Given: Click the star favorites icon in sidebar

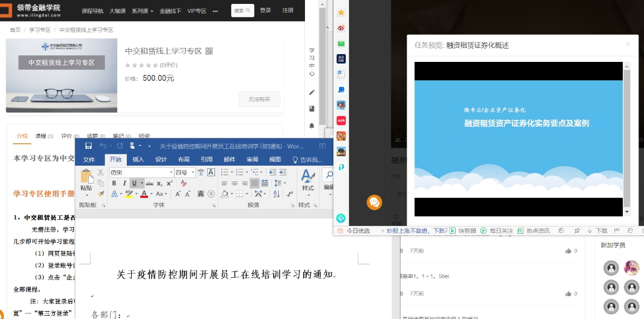Looking at the screenshot, I should [x=341, y=12].
